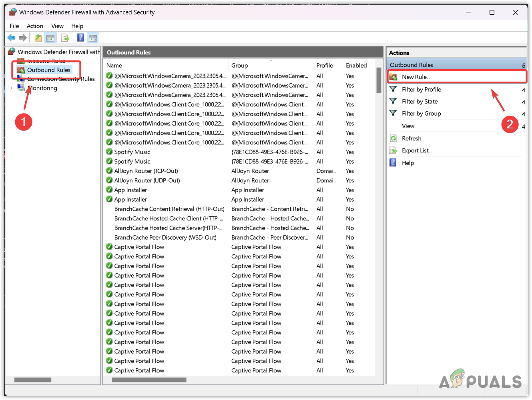Open the Action menu
532x400 pixels.
(x=35, y=26)
